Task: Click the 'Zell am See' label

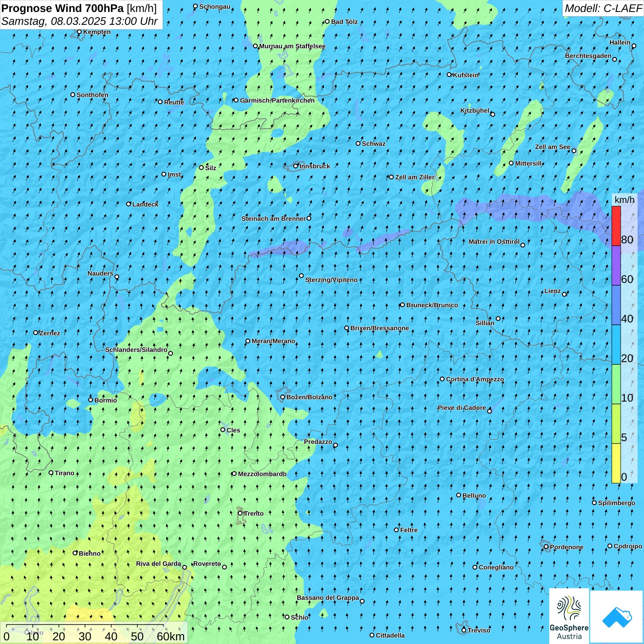Action: 552,147
